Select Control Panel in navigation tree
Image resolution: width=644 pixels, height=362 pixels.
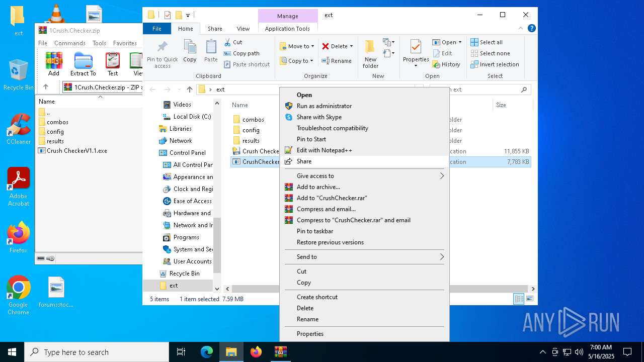(x=182, y=153)
